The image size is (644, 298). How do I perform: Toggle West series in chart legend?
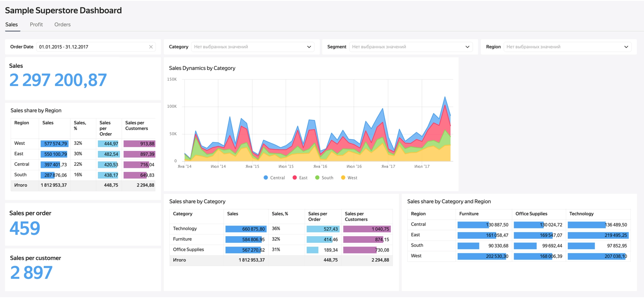(349, 178)
